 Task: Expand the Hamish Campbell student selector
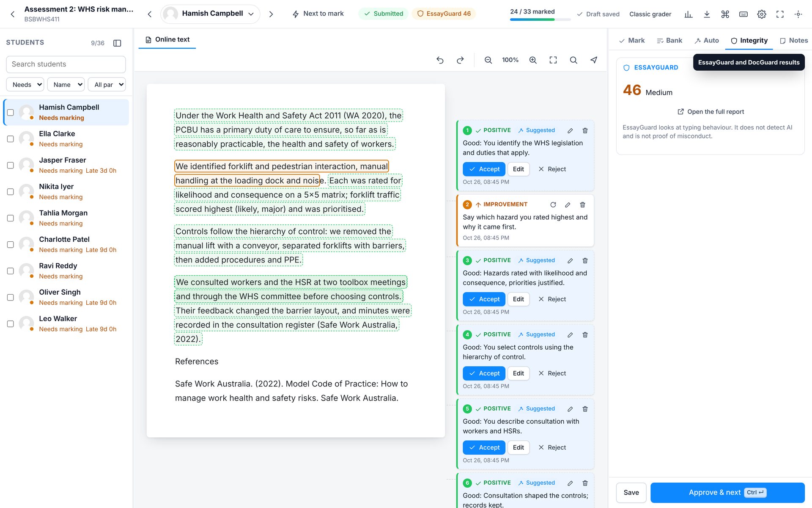click(x=210, y=14)
